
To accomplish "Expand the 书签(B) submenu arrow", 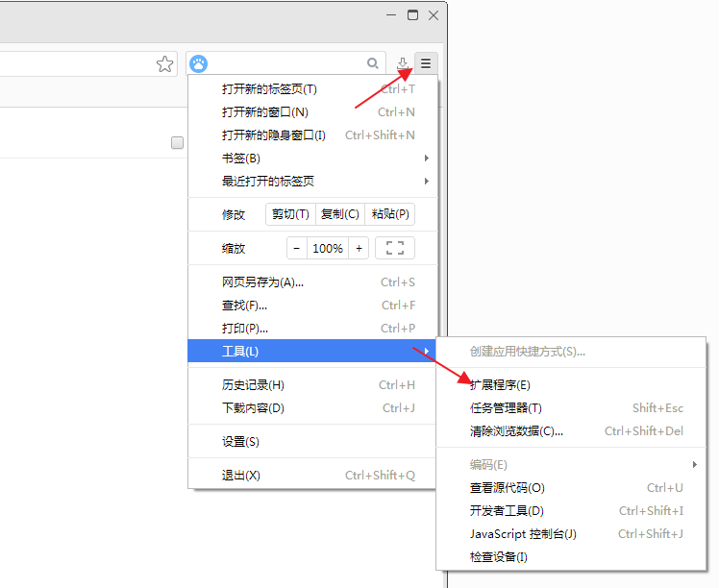I will point(427,159).
